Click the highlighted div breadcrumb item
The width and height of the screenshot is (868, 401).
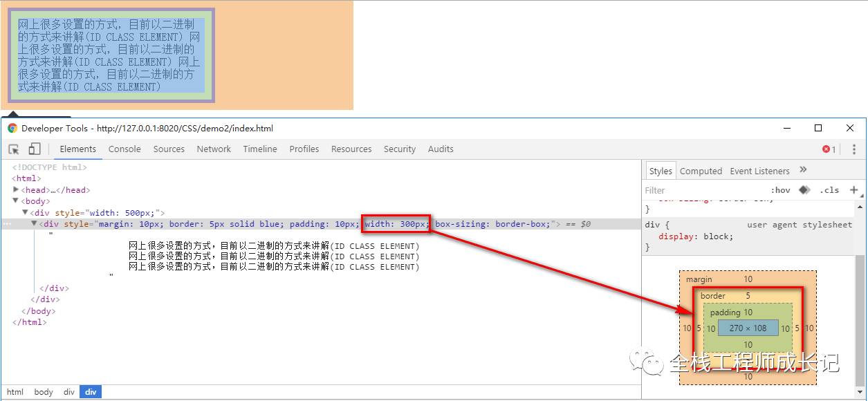pyautogui.click(x=91, y=392)
